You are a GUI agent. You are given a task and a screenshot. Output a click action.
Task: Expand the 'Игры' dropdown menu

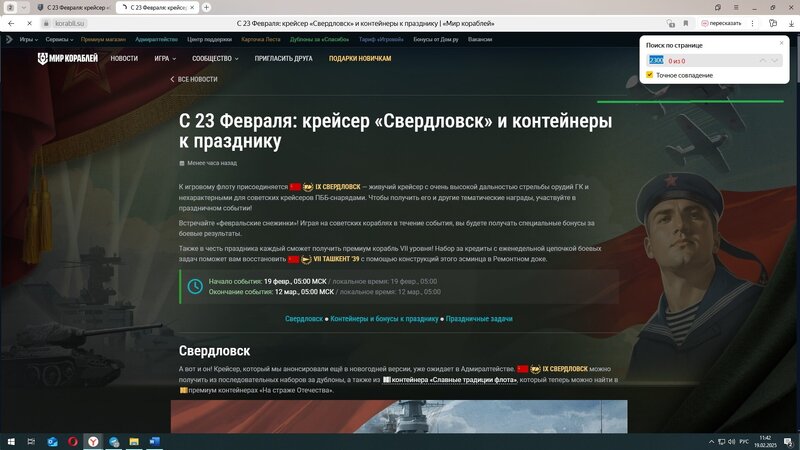29,39
